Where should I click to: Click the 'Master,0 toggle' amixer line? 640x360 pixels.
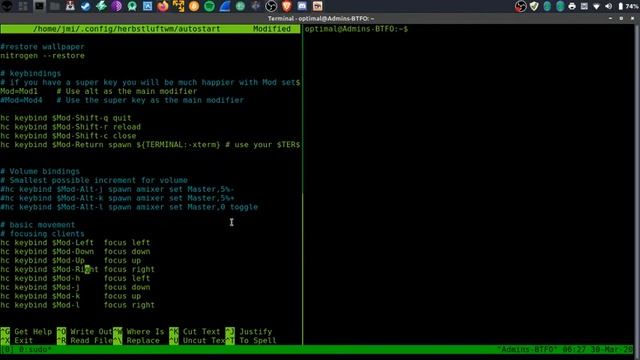tap(129, 207)
